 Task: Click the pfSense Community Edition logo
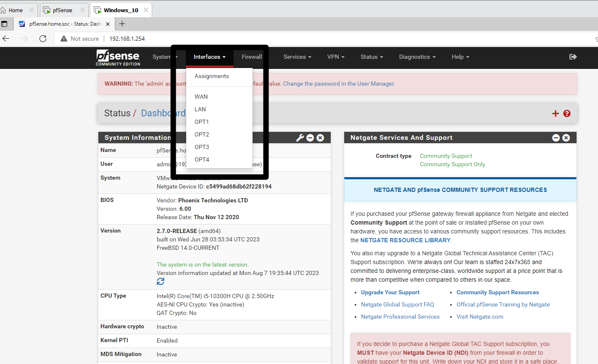click(x=118, y=58)
